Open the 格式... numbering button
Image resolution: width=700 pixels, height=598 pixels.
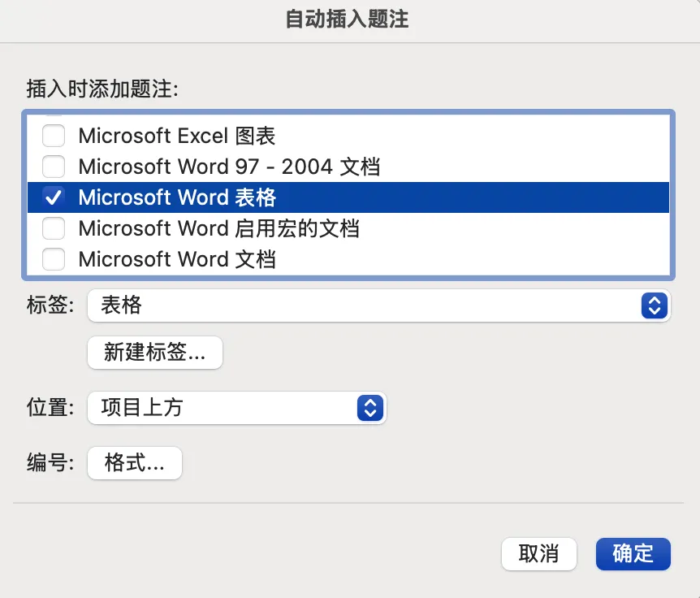tap(135, 462)
